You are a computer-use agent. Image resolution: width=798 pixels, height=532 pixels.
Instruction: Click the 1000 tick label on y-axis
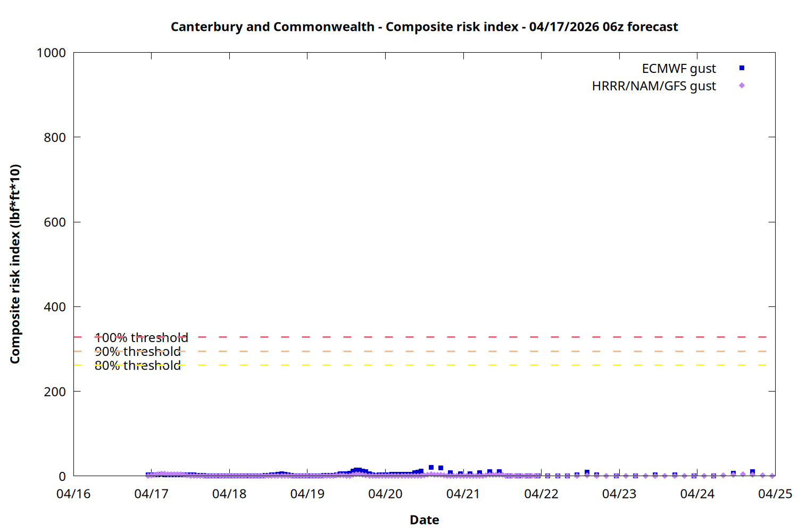[51, 53]
